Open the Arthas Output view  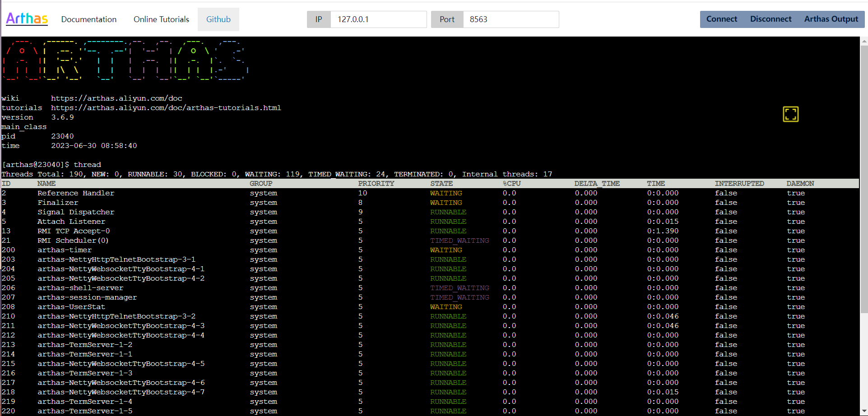[831, 19]
